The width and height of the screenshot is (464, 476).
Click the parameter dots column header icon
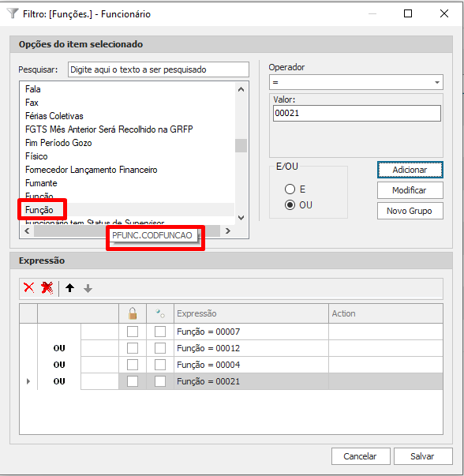click(160, 313)
